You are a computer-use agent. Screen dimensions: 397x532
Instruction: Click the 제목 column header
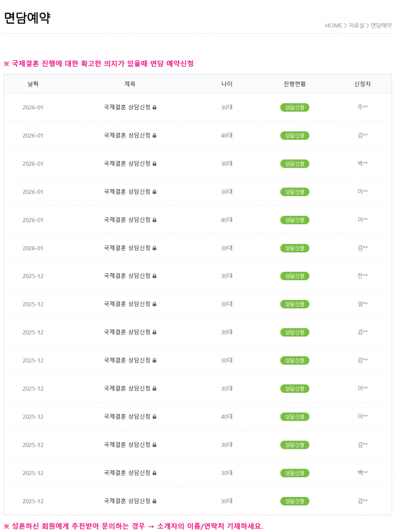pos(130,84)
